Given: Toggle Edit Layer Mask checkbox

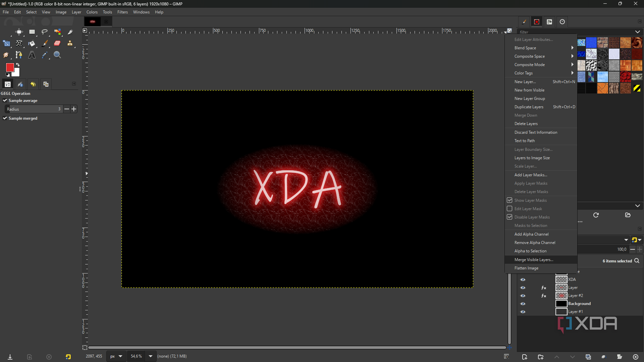Looking at the screenshot, I should click(x=510, y=208).
